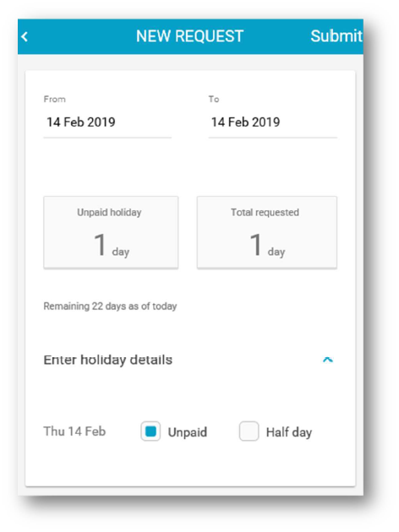Select the Total requested summary card

(267, 232)
